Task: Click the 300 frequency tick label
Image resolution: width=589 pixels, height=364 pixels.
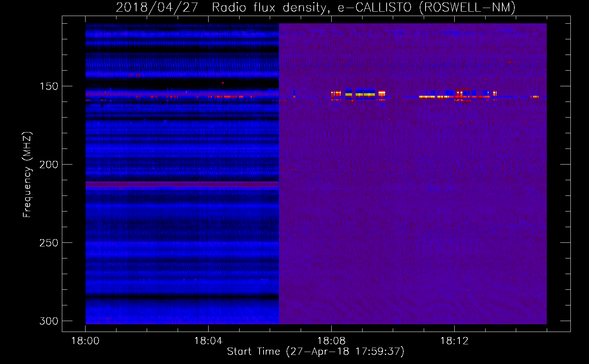Action: click(49, 321)
